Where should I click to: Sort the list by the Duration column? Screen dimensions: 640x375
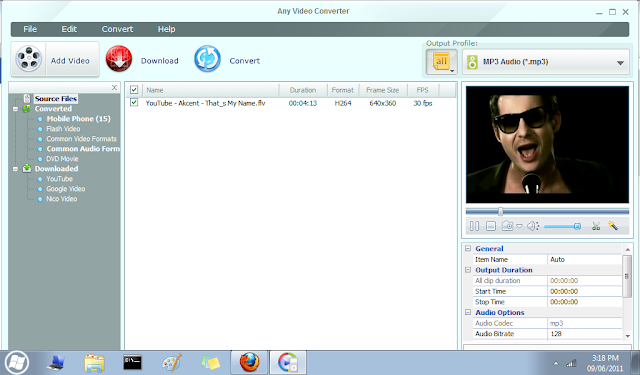pyautogui.click(x=303, y=90)
